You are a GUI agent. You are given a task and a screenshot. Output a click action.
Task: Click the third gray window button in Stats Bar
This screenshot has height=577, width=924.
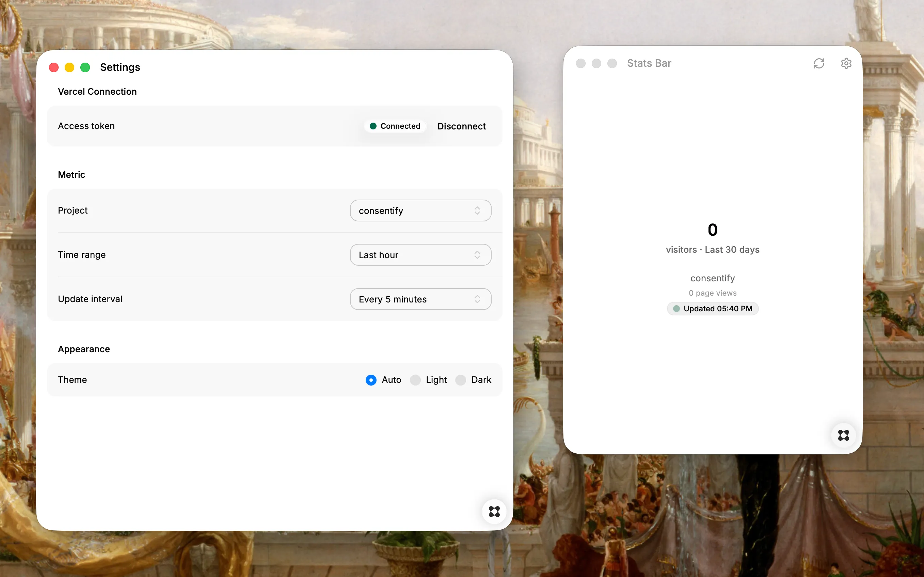pyautogui.click(x=612, y=63)
